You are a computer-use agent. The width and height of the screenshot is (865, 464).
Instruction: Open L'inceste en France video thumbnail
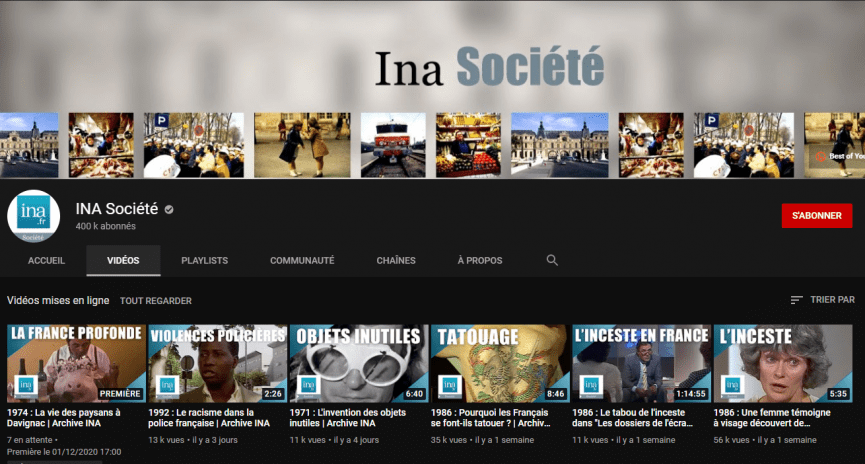(641, 363)
